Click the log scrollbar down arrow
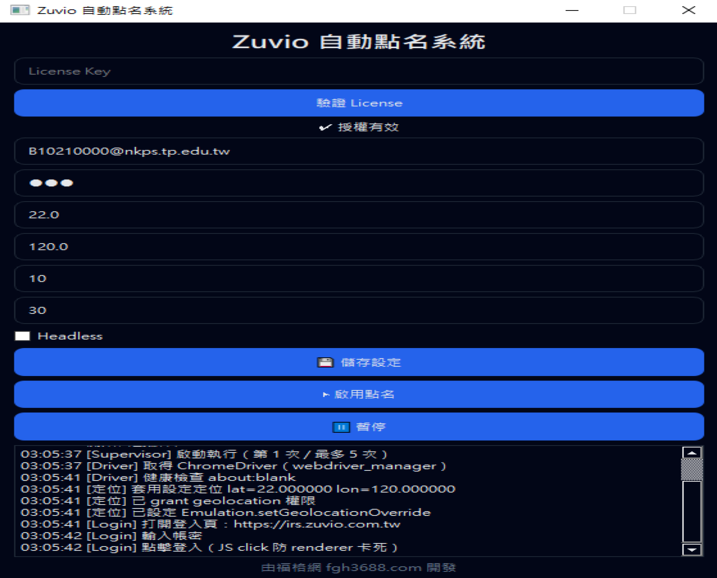The width and height of the screenshot is (717, 578). 691,549
